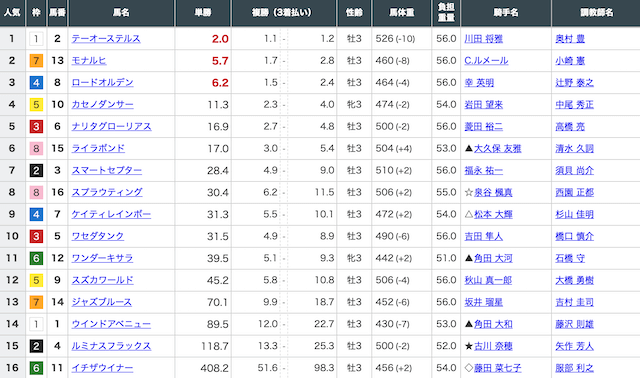The width and height of the screenshot is (640, 378).
Task: Open horse テーオーステルス link
Action: [x=106, y=39]
